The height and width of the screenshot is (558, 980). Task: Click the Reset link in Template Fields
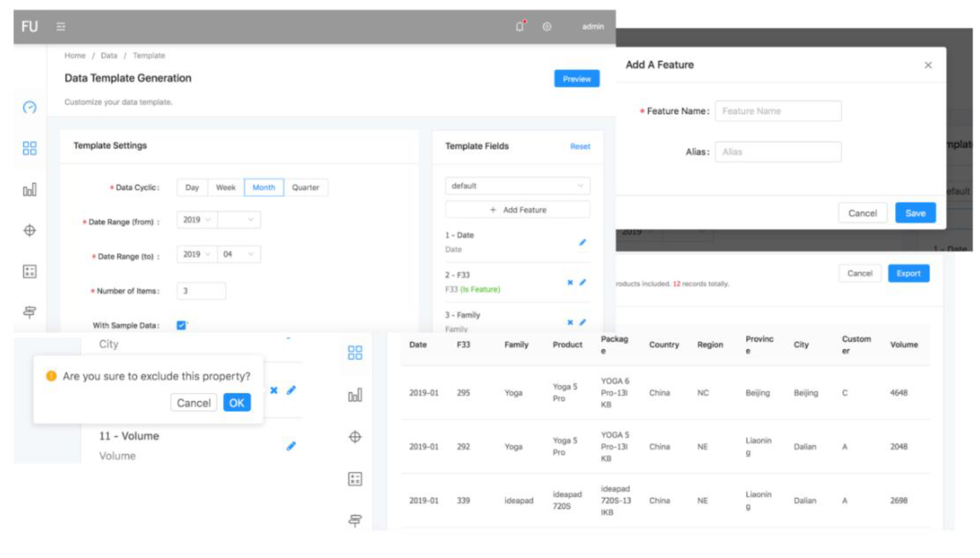pyautogui.click(x=580, y=147)
